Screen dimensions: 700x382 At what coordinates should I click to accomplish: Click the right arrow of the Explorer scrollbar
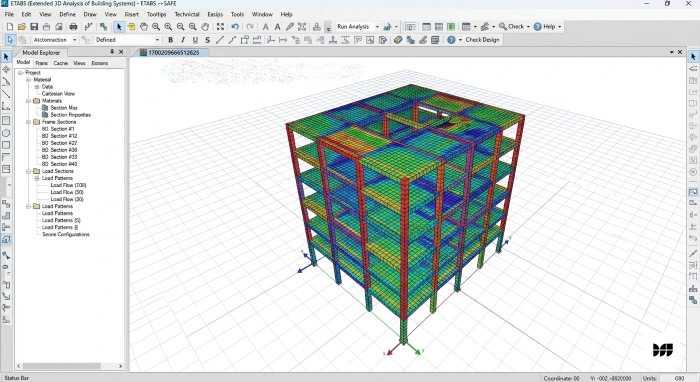click(x=121, y=366)
